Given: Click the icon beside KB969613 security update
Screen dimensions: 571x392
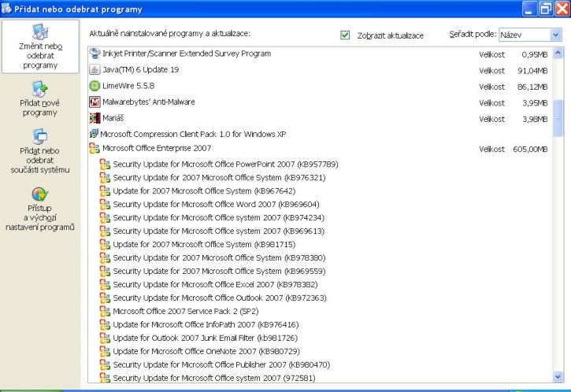Looking at the screenshot, I should pos(105,231).
